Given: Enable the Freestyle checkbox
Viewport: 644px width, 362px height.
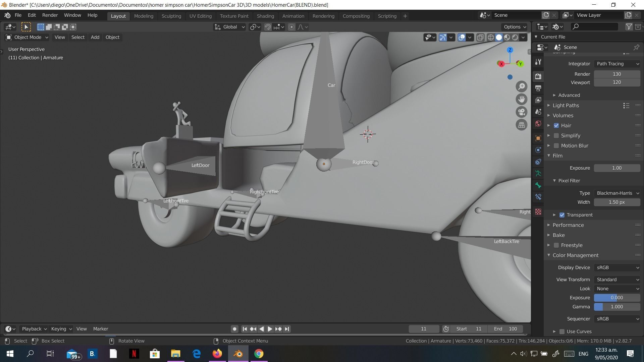Looking at the screenshot, I should (556, 245).
